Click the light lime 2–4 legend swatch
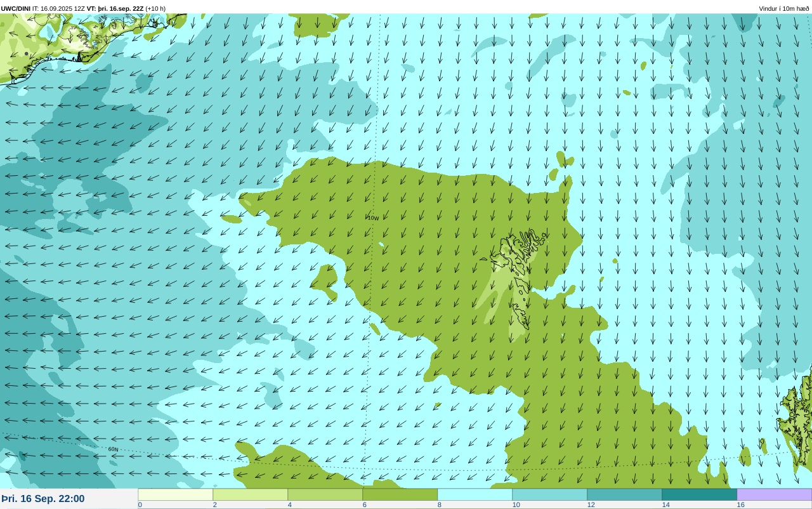812x509 pixels. pos(251,494)
